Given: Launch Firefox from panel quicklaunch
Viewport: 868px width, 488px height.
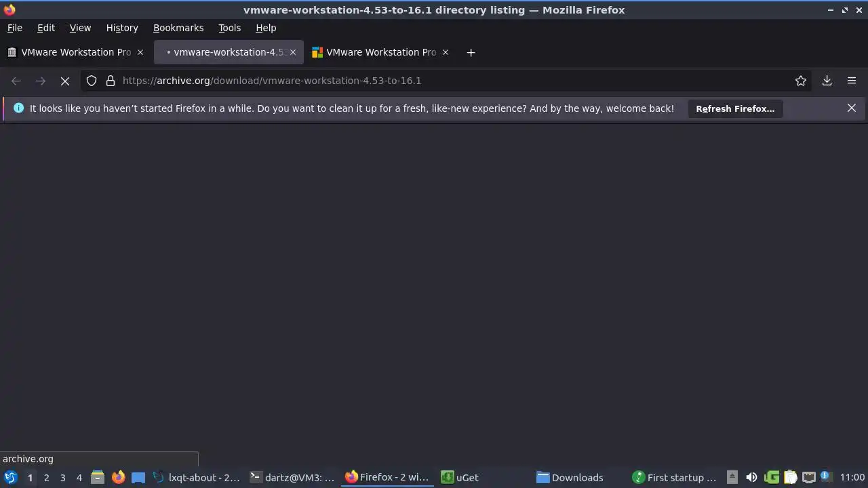Looking at the screenshot, I should coord(118,477).
